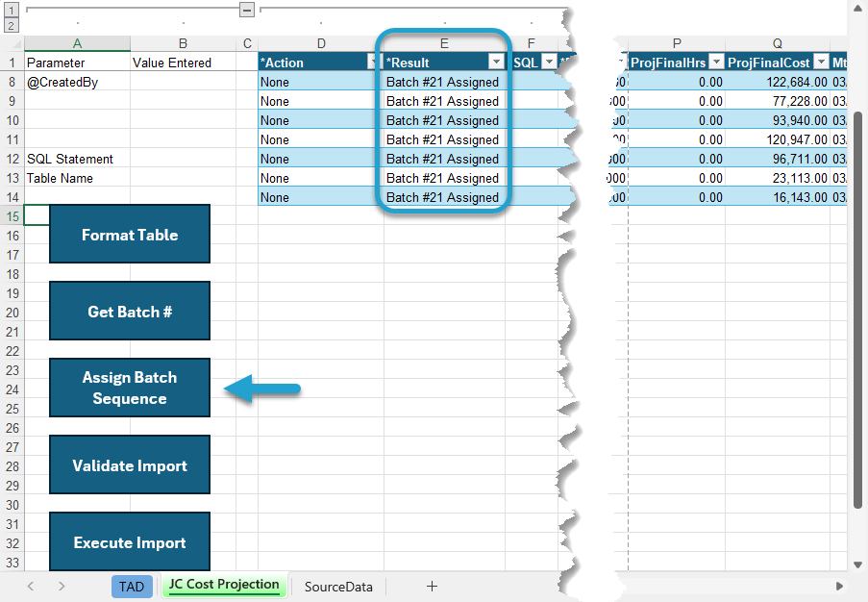Go to next sheet tab arrow

(x=62, y=586)
